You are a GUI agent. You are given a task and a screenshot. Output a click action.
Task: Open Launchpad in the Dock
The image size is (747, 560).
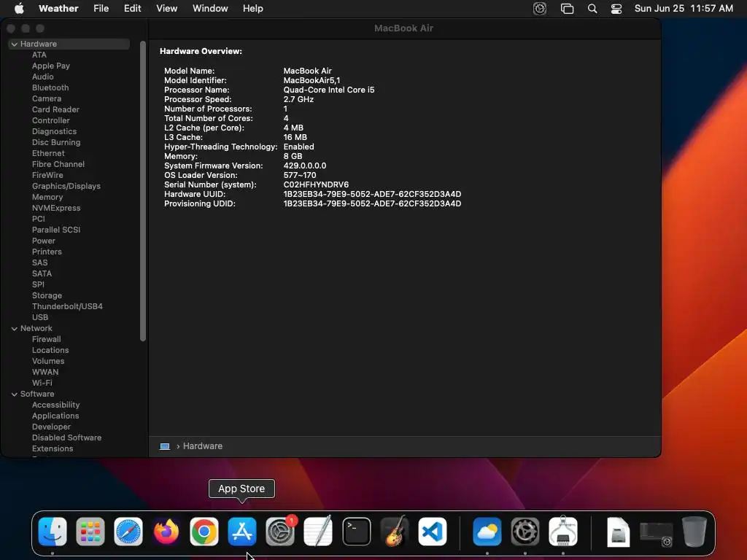click(90, 532)
